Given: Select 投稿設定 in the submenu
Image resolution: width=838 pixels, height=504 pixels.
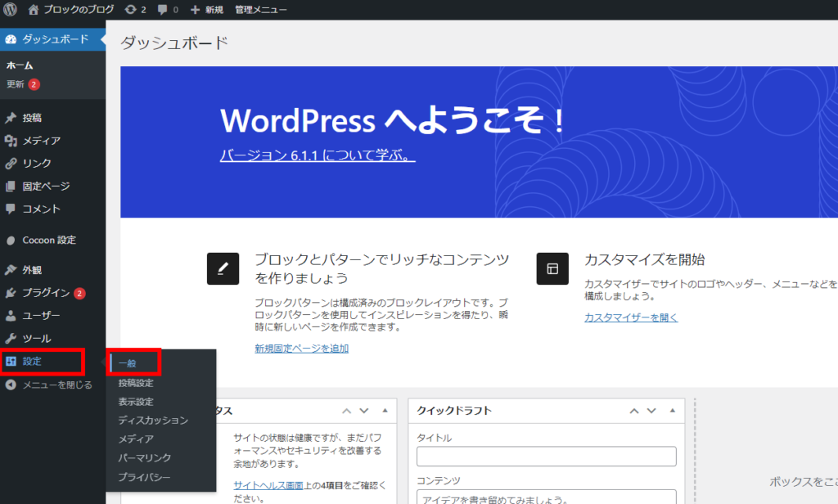Looking at the screenshot, I should point(136,383).
